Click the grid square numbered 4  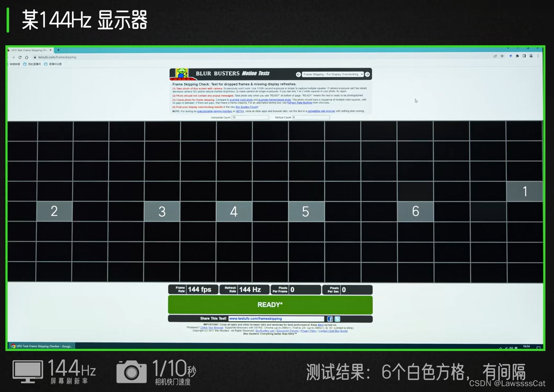(x=234, y=211)
